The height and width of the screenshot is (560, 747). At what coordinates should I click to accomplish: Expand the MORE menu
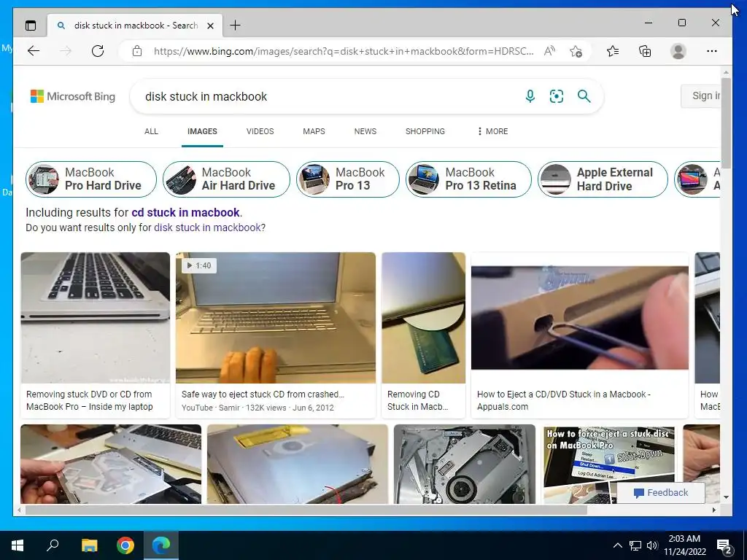point(492,131)
